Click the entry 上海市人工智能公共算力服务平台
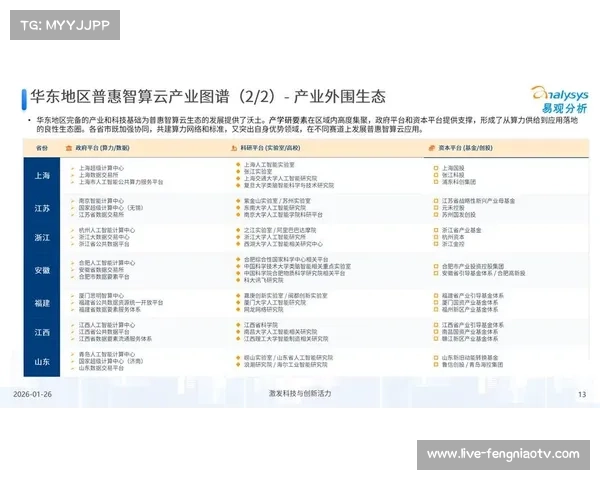The image size is (600, 480). (x=121, y=182)
